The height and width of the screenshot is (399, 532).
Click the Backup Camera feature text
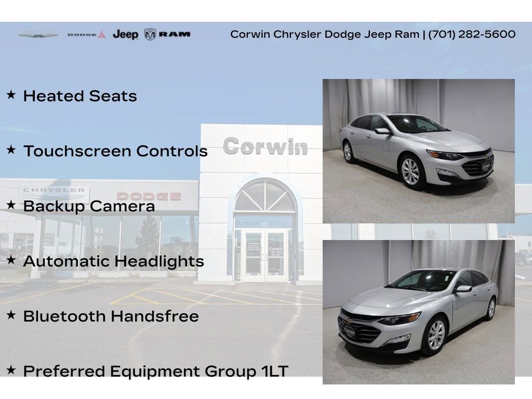tap(89, 206)
